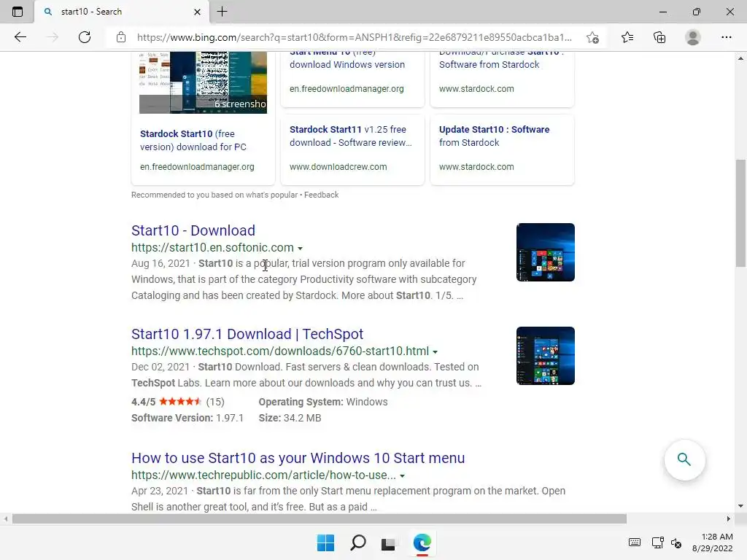Expand softonic.com URL dropdown arrow
The width and height of the screenshot is (747, 560).
[300, 249]
